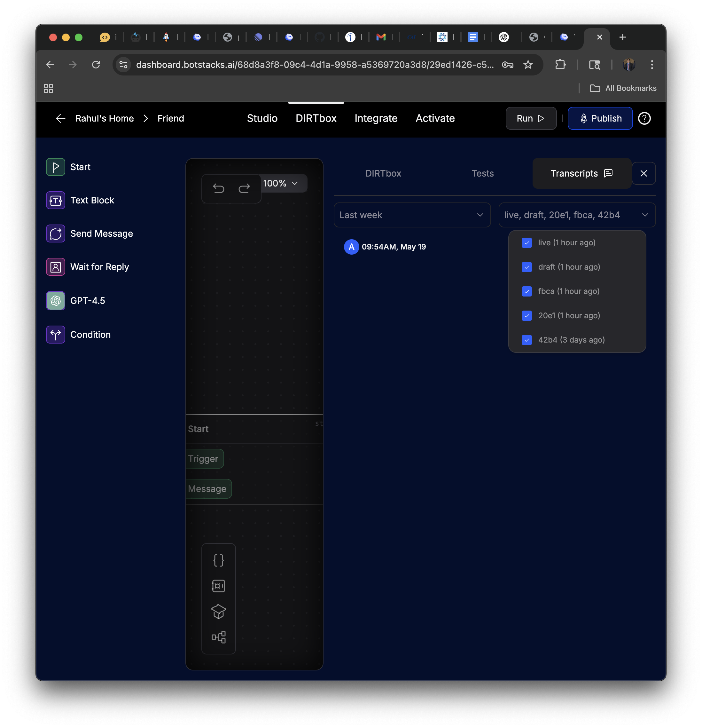Click the Publish button
The width and height of the screenshot is (702, 728).
[600, 118]
